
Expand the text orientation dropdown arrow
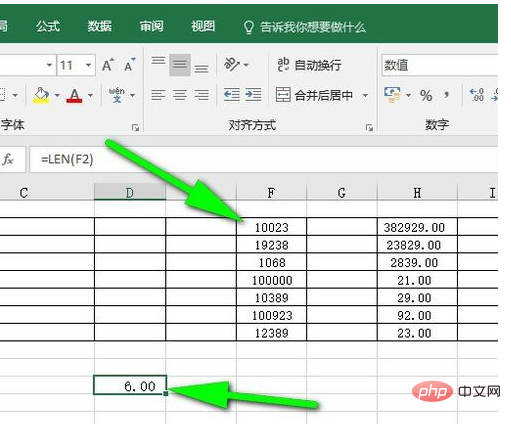[246, 65]
